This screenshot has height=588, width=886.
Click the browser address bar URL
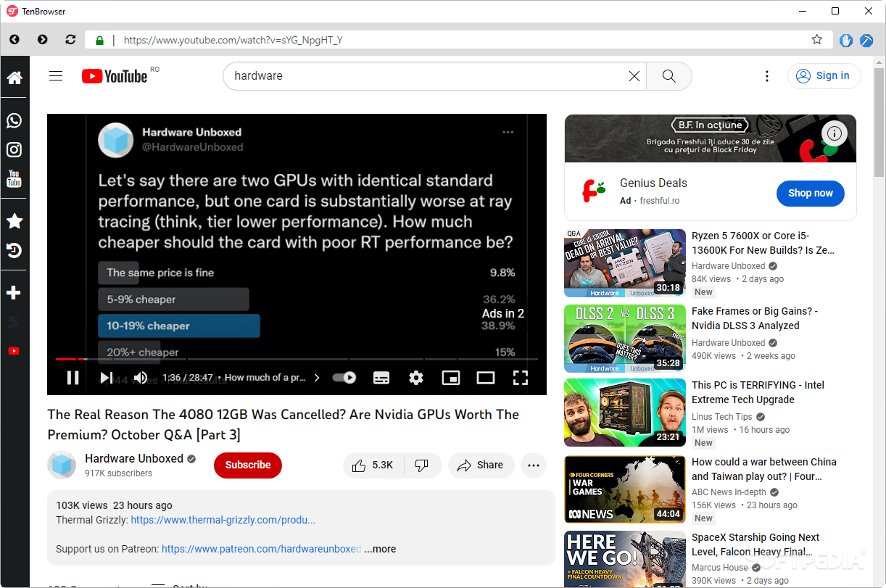(x=233, y=40)
